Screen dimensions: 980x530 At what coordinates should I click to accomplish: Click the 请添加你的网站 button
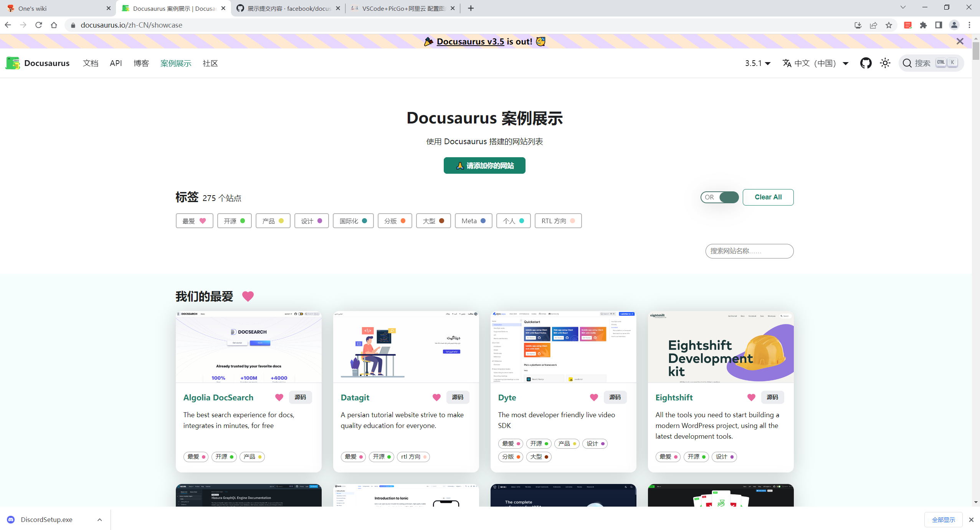484,166
